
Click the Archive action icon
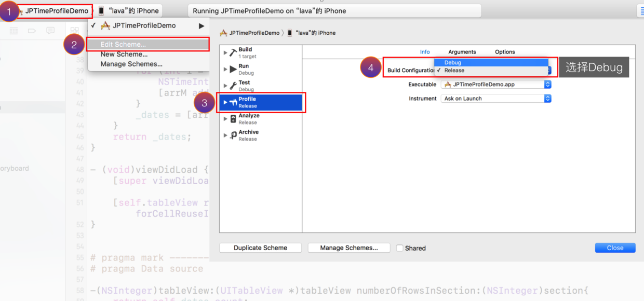(x=233, y=135)
